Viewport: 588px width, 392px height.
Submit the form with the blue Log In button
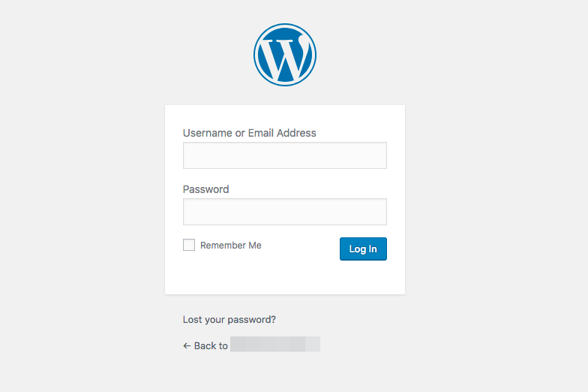[x=363, y=249]
